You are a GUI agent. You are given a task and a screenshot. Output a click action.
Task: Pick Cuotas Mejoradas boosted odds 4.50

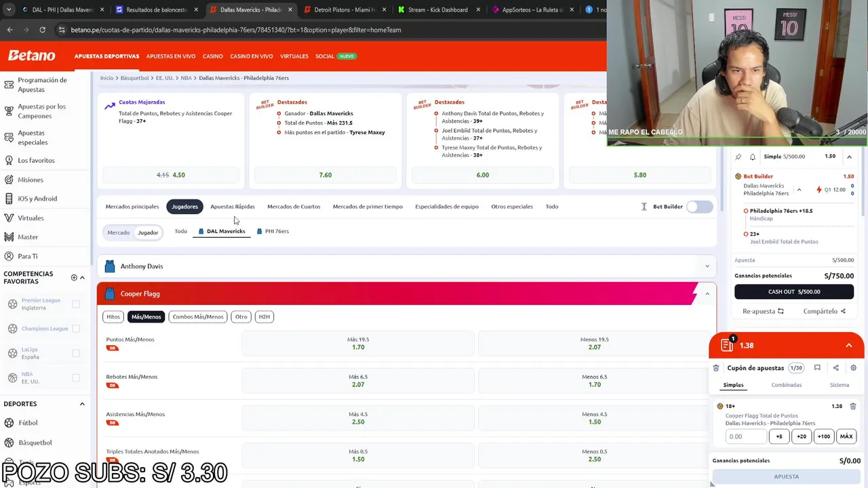coord(171,175)
